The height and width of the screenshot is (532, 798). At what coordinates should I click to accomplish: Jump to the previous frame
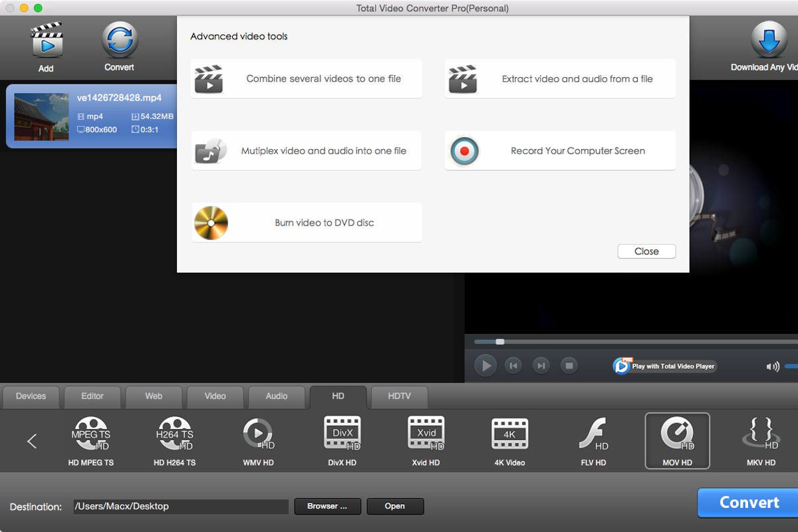point(513,365)
